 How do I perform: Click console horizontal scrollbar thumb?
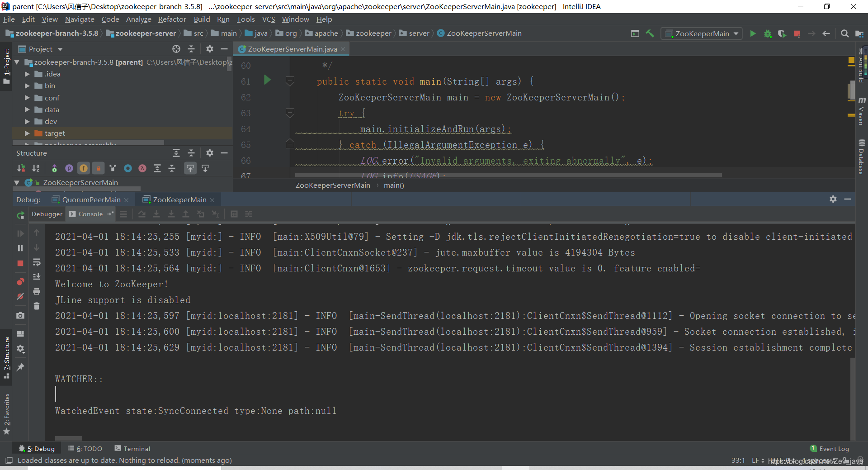(x=69, y=438)
